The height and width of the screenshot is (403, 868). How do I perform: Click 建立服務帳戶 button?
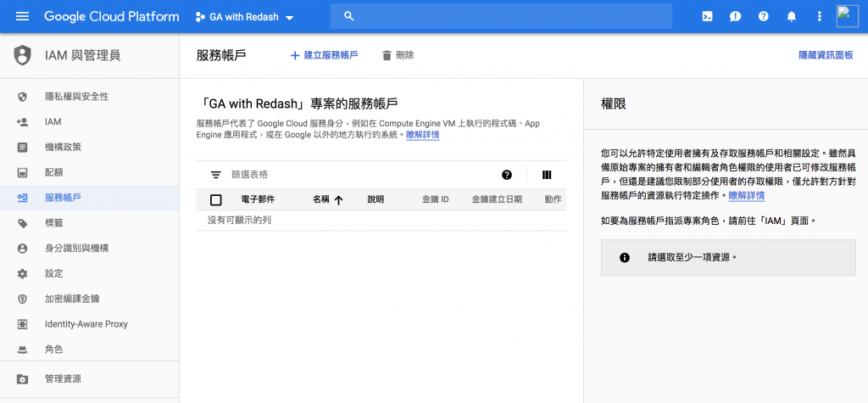coord(325,55)
